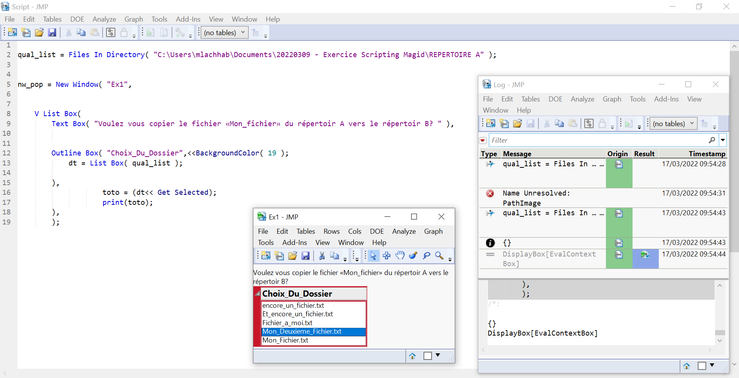The width and height of the screenshot is (739, 378).
Task: Select the Grabber hand tool in Ex1 window
Action: coord(400,255)
